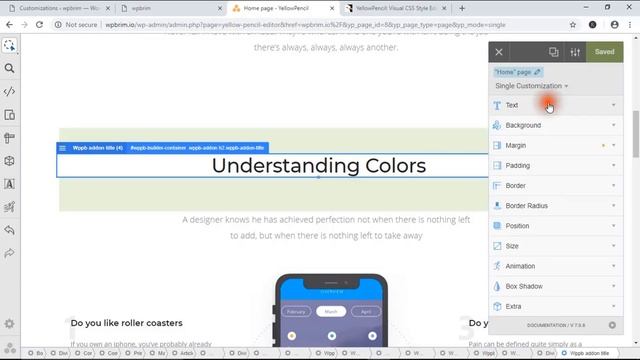Edit the "Home" page customization label
Image resolution: width=640 pixels, height=360 pixels.
[518, 72]
